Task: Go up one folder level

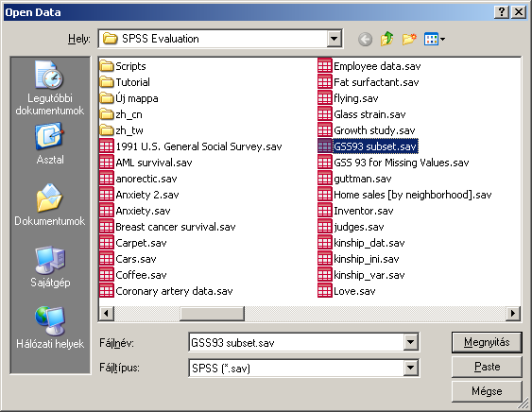Action: (x=387, y=39)
